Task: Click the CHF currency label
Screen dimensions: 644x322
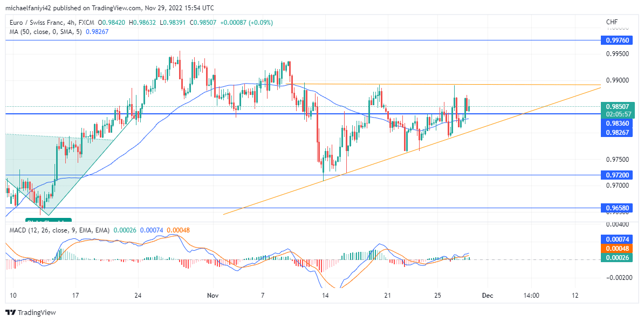Action: (x=612, y=22)
